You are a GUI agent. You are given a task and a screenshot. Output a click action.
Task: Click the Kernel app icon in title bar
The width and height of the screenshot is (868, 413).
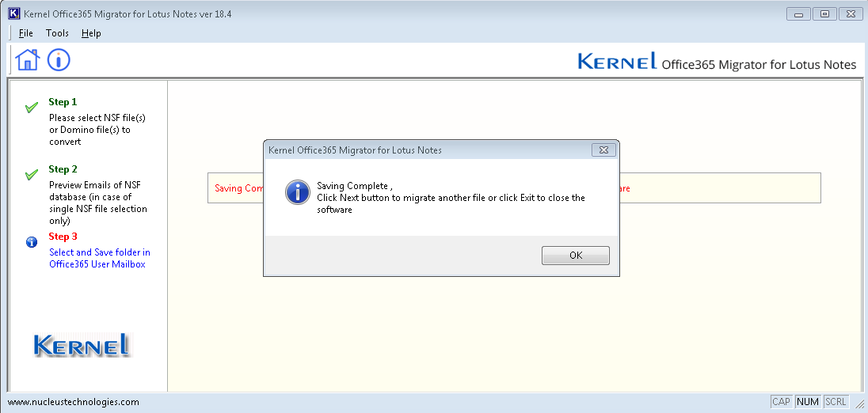(x=13, y=13)
